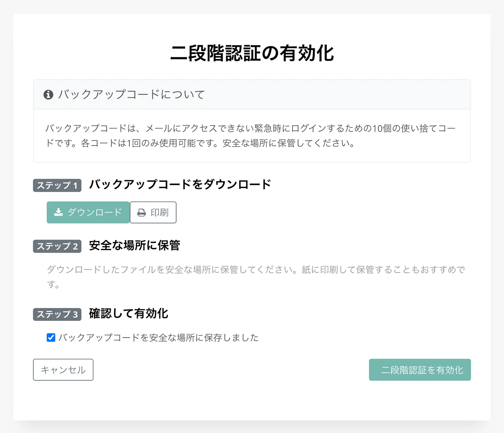Click 二段階認証を有効化 to enable 2FA

(420, 370)
